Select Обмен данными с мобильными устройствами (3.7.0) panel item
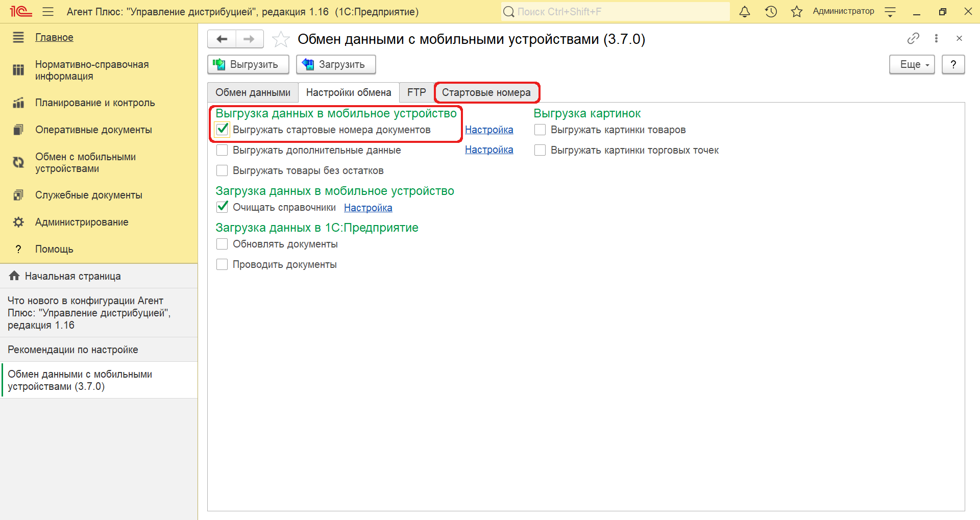980x520 pixels. coord(99,380)
